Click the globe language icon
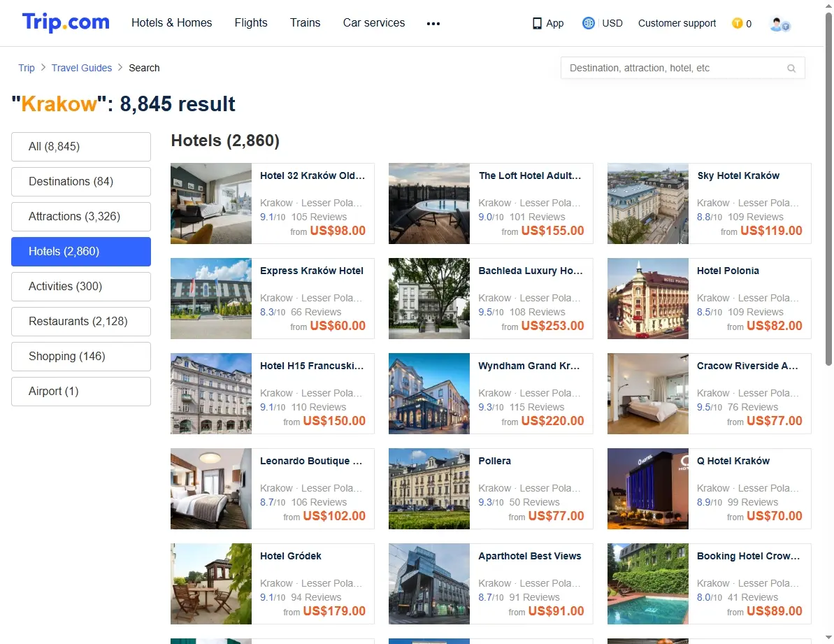 tap(588, 23)
